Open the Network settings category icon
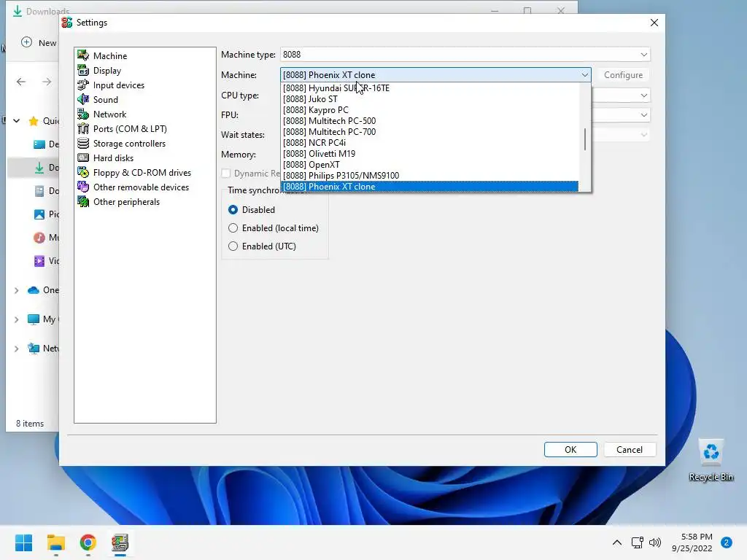Viewport: 747px width, 560px height. [x=83, y=114]
